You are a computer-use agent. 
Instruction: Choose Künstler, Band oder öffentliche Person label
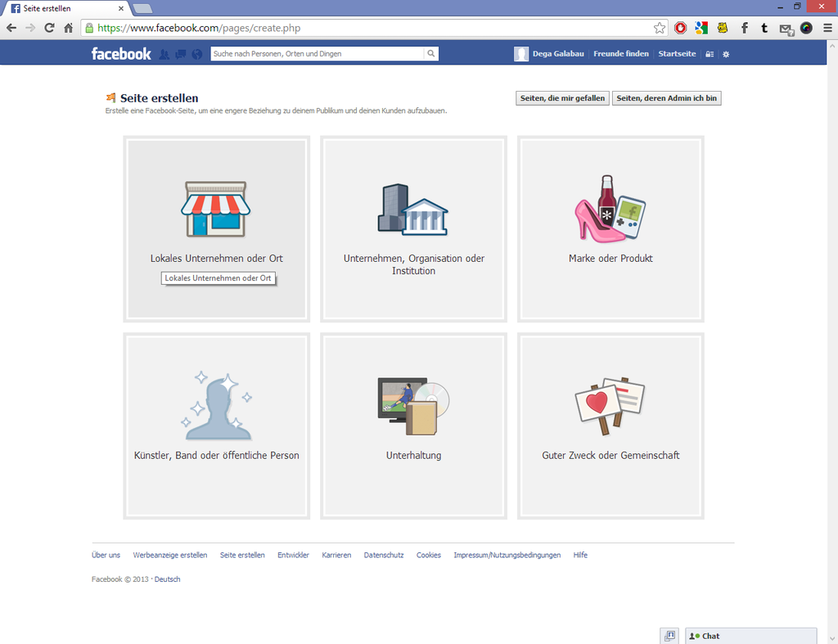(216, 455)
